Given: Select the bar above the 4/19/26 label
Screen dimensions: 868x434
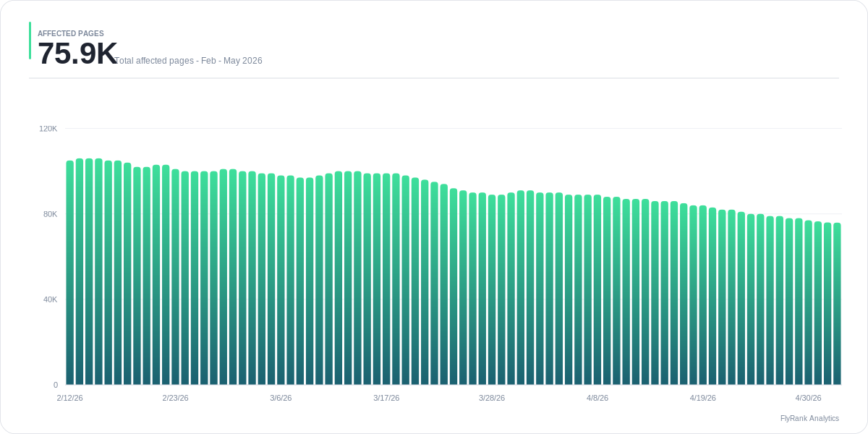Looking at the screenshot, I should click(x=703, y=295).
